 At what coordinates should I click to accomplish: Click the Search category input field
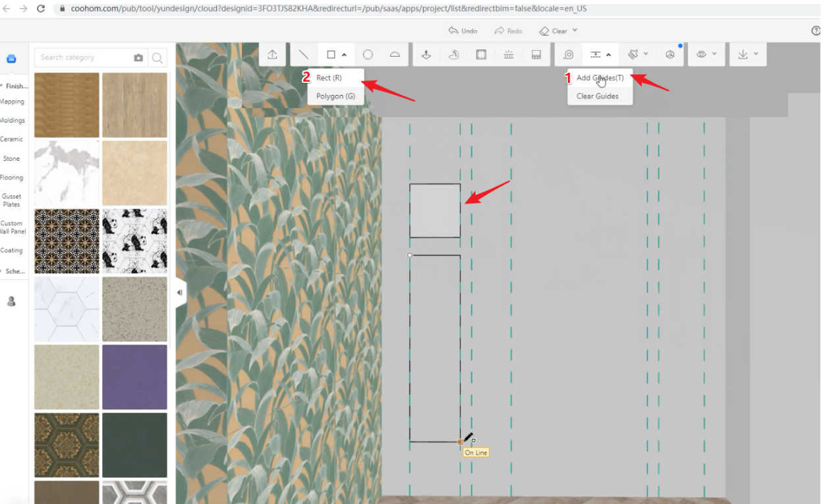(x=82, y=58)
